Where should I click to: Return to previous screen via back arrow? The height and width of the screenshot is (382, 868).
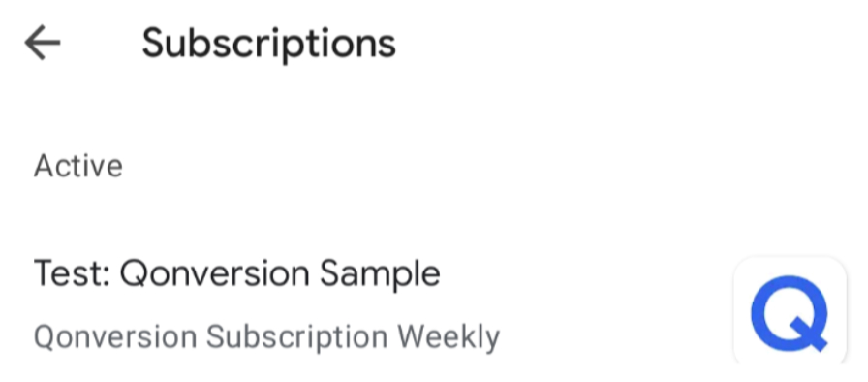pyautogui.click(x=43, y=43)
